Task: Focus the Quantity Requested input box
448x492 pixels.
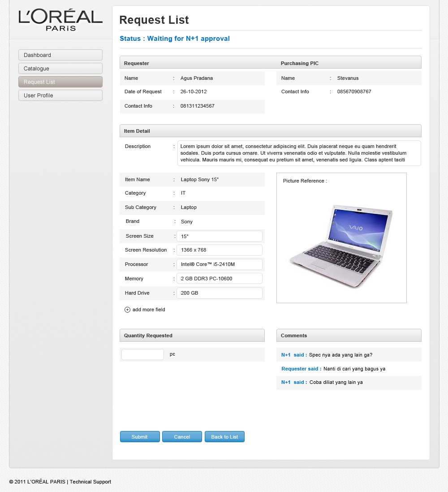Action: 142,354
